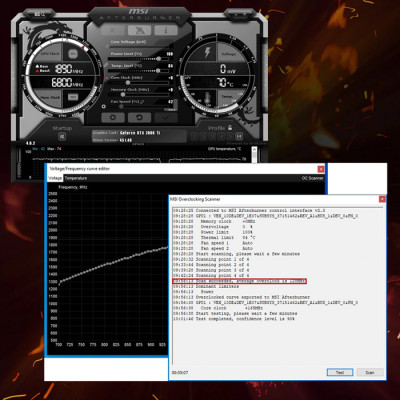Click 'Overclocked curve exported to MSI Afterburner' line
Image resolution: width=400 pixels, height=400 pixels.
241,297
